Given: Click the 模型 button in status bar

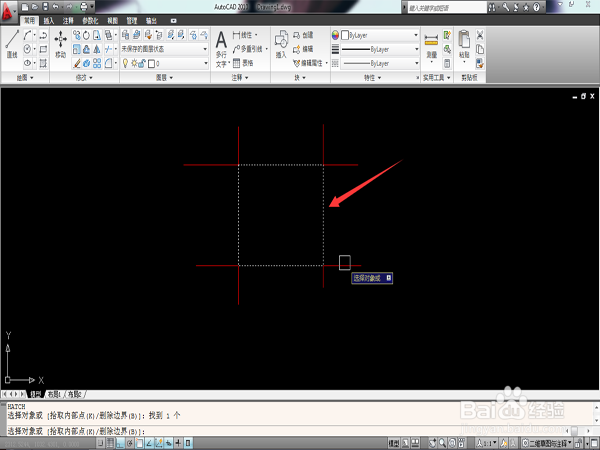Looking at the screenshot, I should 394,443.
